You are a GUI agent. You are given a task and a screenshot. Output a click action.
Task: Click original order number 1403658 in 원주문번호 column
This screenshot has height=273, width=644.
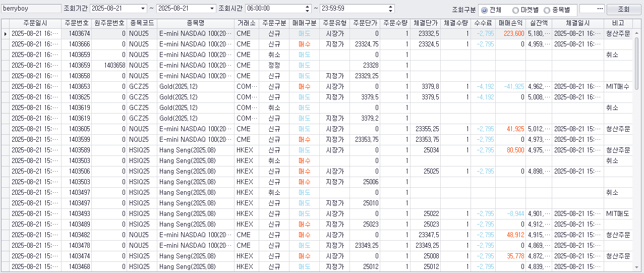tap(109, 65)
